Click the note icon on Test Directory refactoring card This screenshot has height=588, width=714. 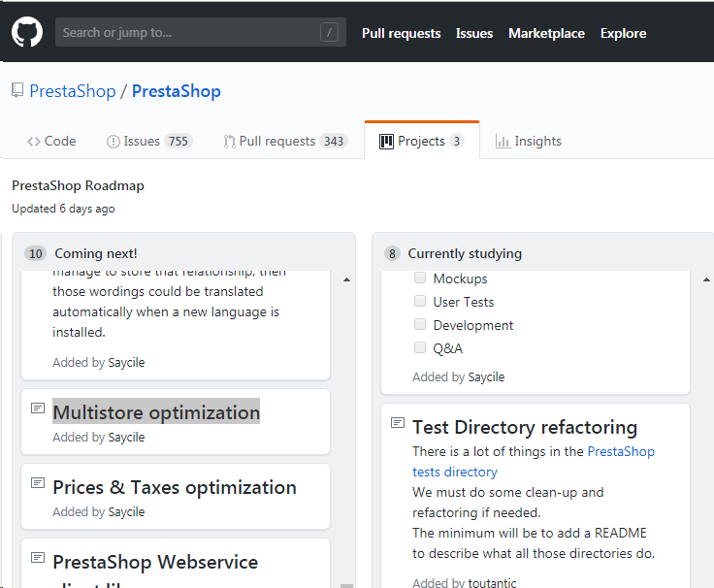pyautogui.click(x=398, y=423)
